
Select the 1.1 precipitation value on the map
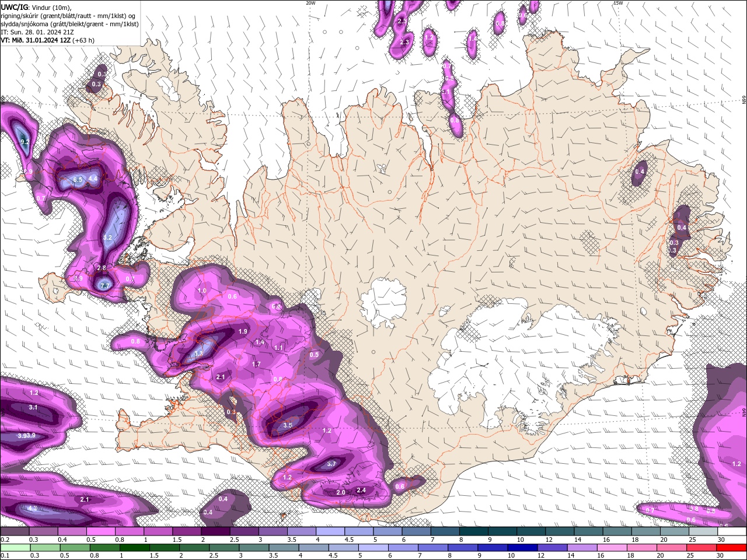(x=278, y=348)
